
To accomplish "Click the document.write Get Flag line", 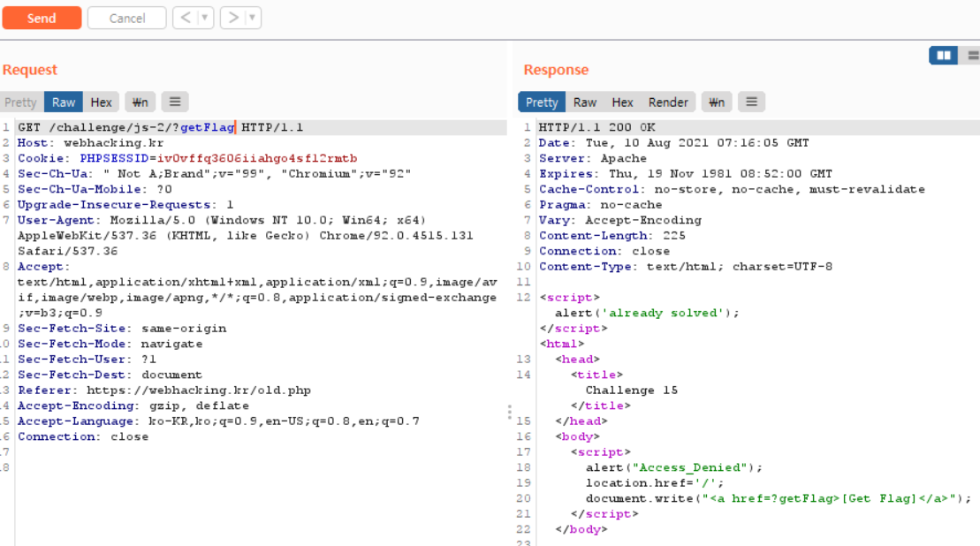I will click(x=779, y=498).
